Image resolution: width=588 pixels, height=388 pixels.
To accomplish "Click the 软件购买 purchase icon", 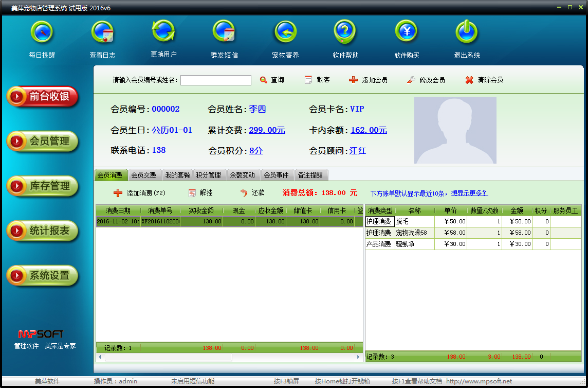I will tap(407, 33).
